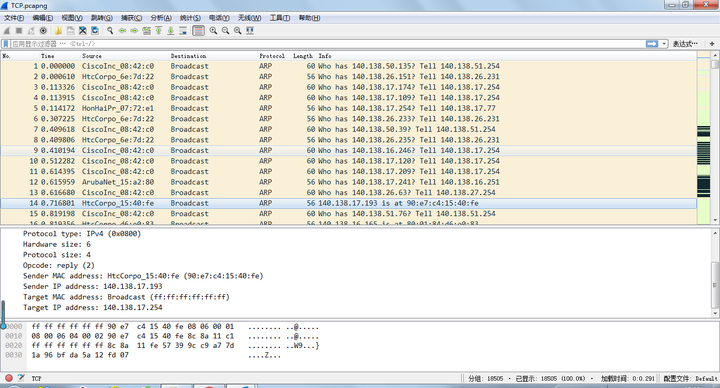Select packet 15 asking for 140.138.51.76
Screen dimensions: 720x388
[349, 214]
